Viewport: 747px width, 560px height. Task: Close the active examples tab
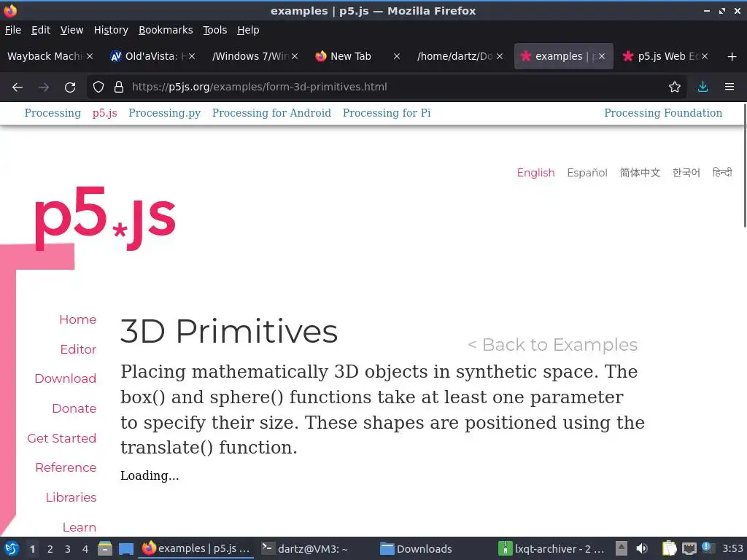coord(602,56)
